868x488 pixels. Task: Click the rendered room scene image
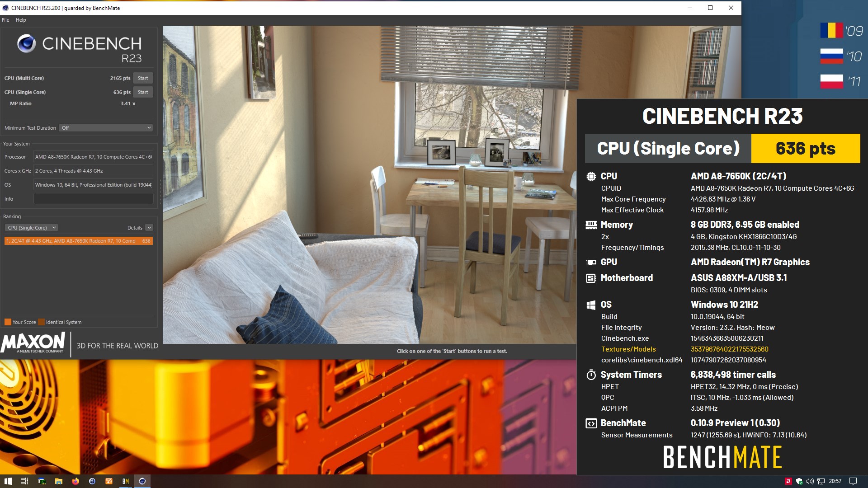(369, 184)
